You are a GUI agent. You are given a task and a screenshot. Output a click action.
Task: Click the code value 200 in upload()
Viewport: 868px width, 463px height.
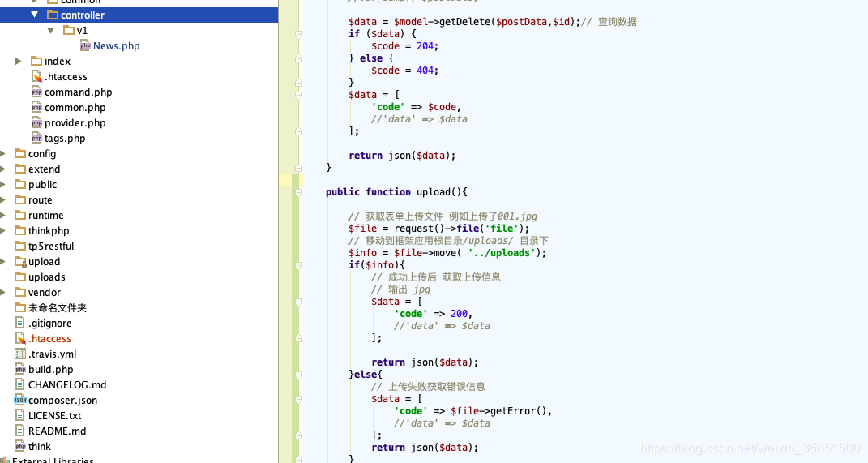tap(459, 314)
